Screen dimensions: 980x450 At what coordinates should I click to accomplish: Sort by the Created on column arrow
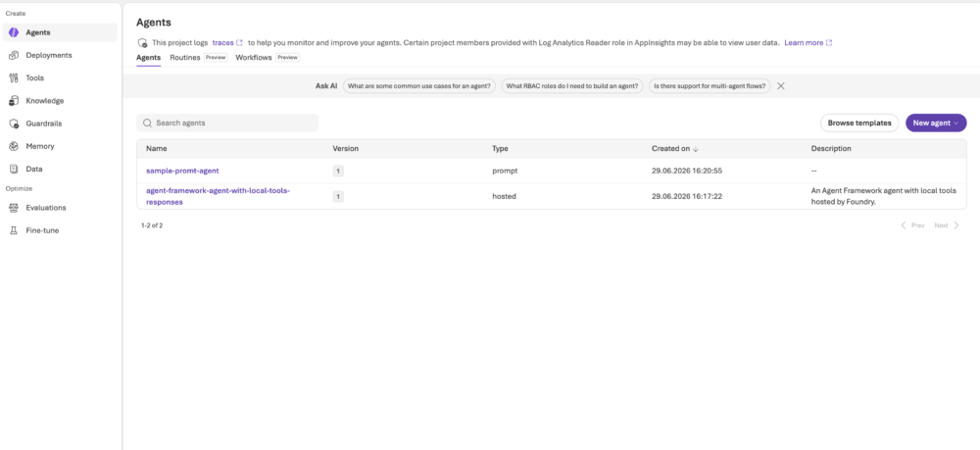tap(696, 149)
